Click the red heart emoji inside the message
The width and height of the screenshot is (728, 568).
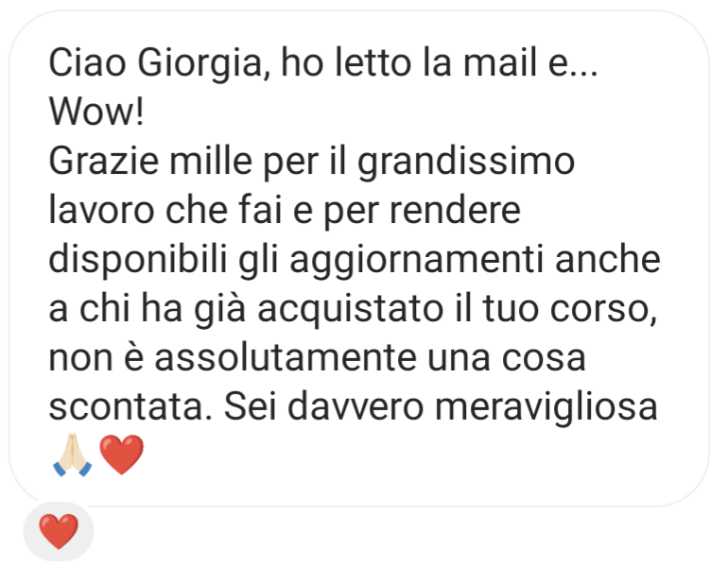(122, 455)
